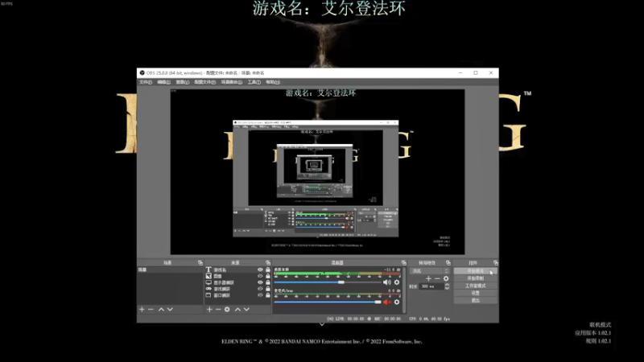Increase transition duration with up arrow
Screen dimensions: 644x362
(x=448, y=285)
